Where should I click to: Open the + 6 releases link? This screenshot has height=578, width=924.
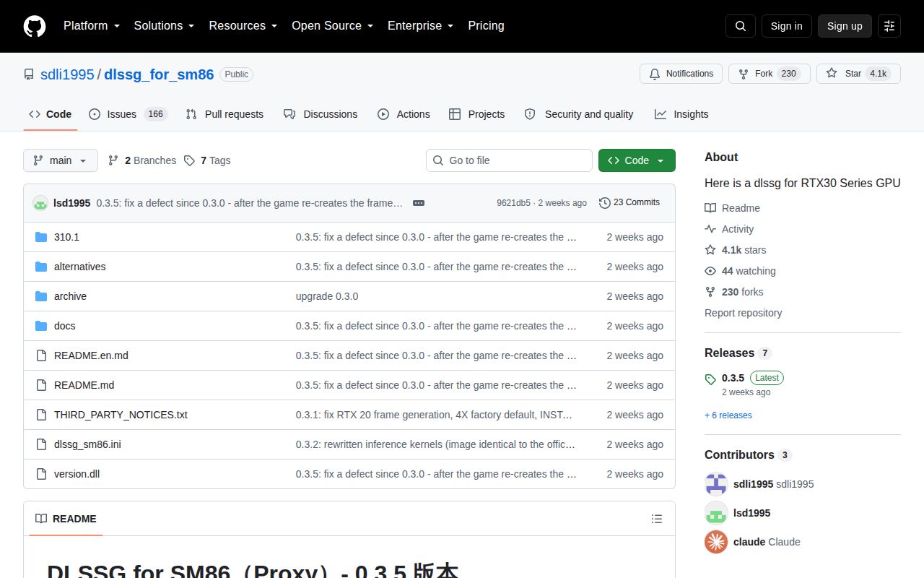pyautogui.click(x=728, y=415)
